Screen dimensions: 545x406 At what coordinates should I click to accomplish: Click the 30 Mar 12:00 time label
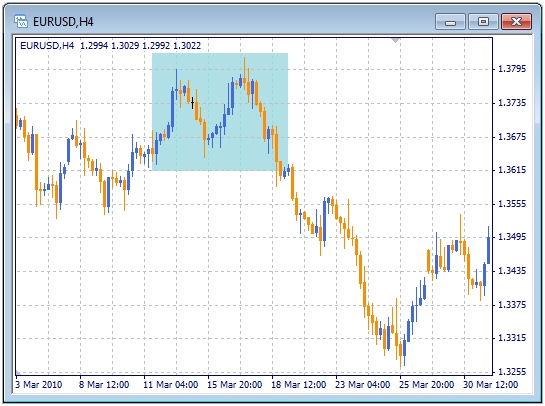[490, 384]
